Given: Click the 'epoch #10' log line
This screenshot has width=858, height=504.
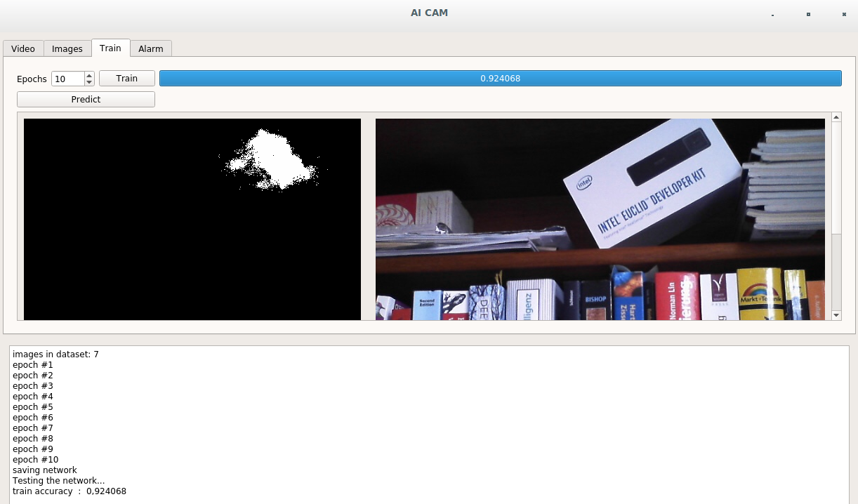Looking at the screenshot, I should click(x=35, y=459).
